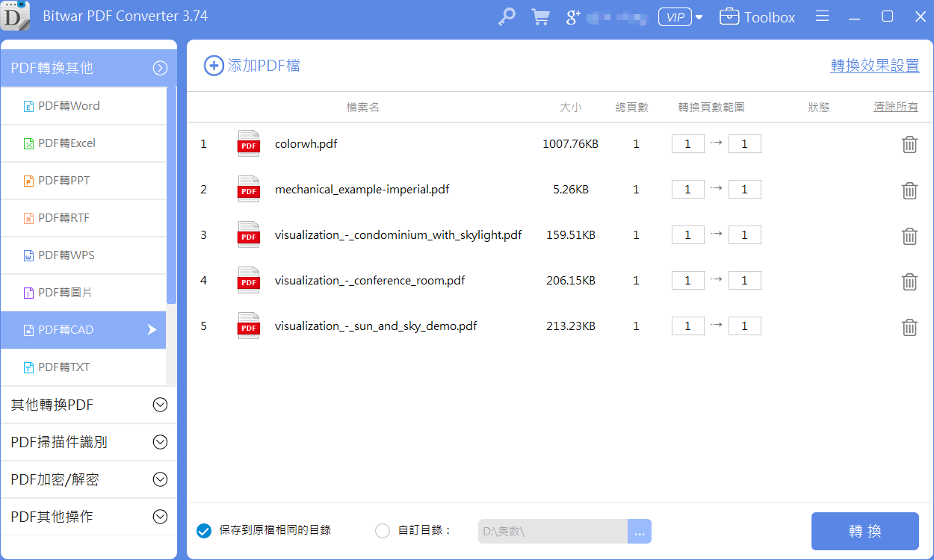This screenshot has width=934, height=560.
Task: Click end page field for colorwh.pdf
Action: tap(745, 144)
